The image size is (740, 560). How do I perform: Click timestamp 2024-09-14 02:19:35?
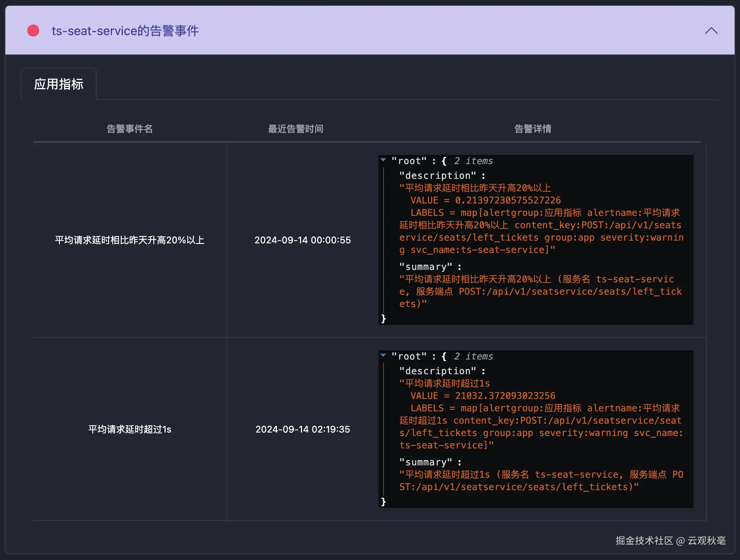[x=303, y=429]
